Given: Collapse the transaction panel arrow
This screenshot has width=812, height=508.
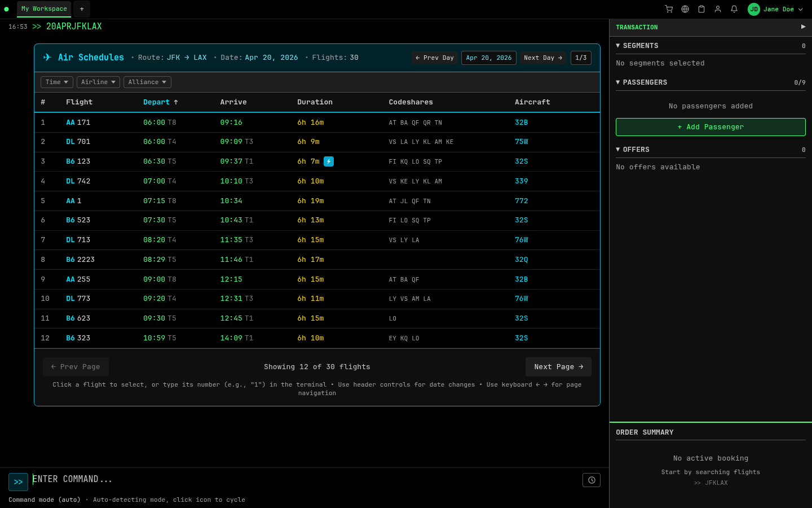Looking at the screenshot, I should point(803,27).
